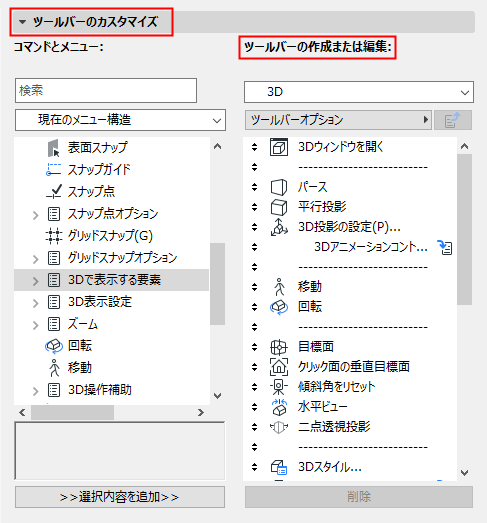Click the toolbar list vertical scrollbar thumb

(x=464, y=229)
